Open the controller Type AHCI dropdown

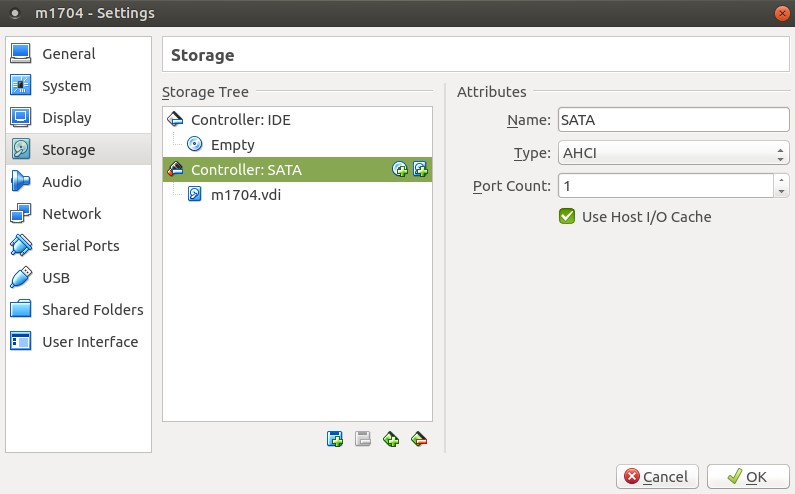click(673, 153)
